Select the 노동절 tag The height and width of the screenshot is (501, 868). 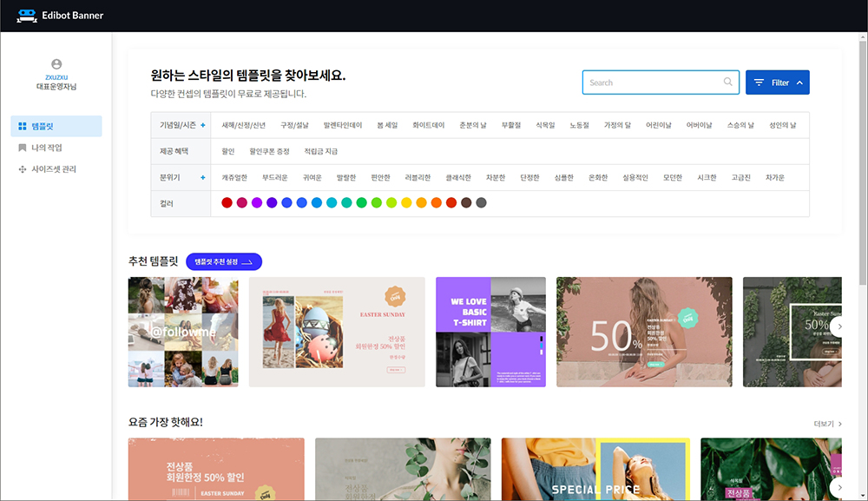580,125
